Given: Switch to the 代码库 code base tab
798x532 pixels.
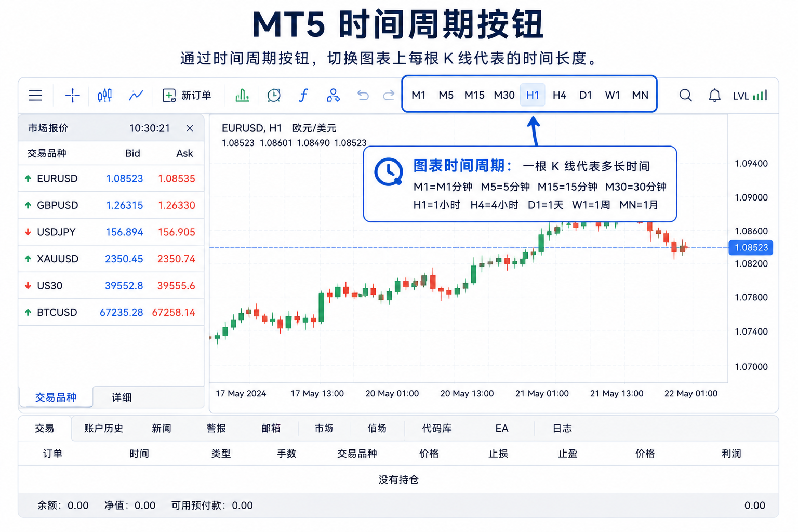Looking at the screenshot, I should click(437, 429).
